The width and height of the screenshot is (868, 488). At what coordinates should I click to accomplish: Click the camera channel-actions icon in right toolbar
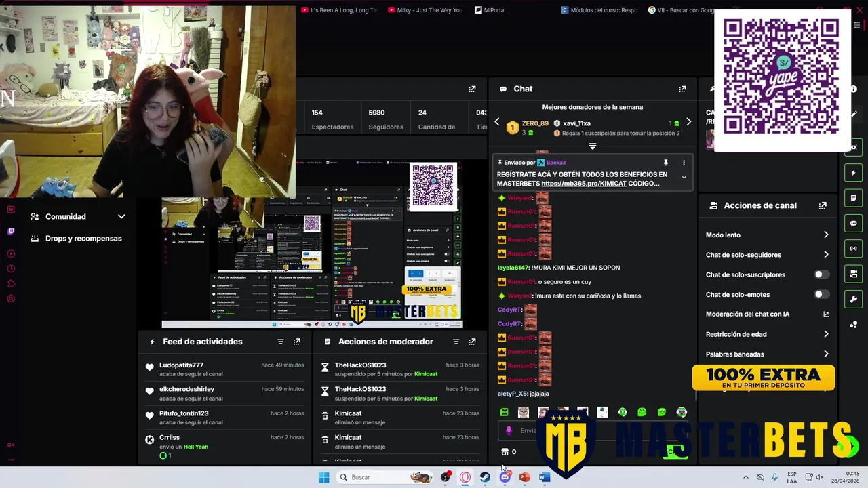[853, 274]
